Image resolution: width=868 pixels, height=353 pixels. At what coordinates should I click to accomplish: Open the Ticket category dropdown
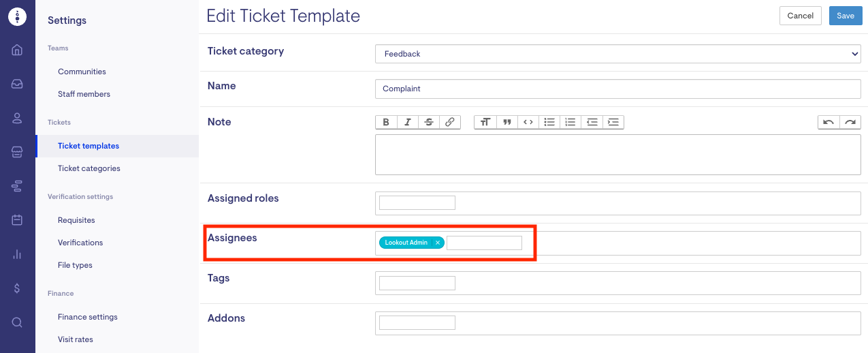click(618, 54)
